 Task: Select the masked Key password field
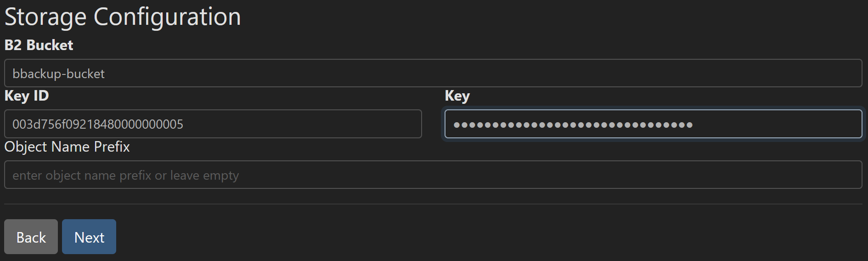[653, 124]
